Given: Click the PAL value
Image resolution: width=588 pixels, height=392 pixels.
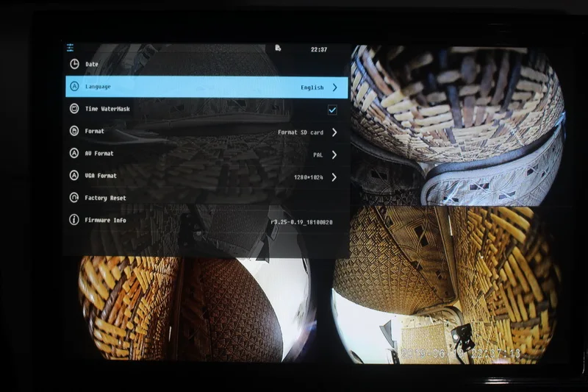Looking at the screenshot, I should click(318, 155).
